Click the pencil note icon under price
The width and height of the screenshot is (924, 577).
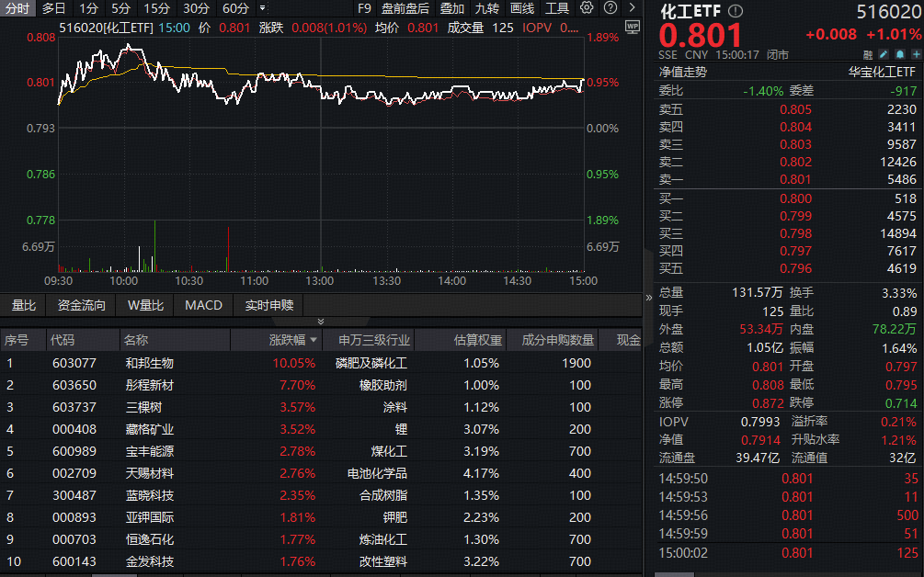click(x=884, y=55)
